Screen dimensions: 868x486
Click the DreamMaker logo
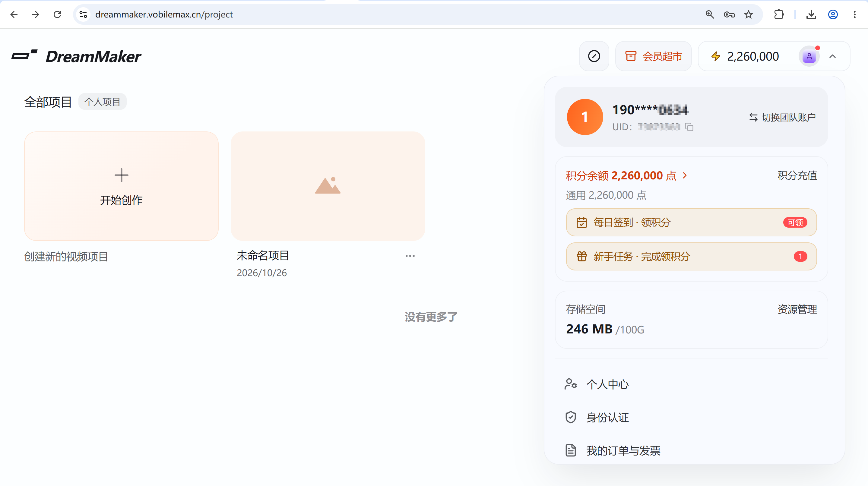[76, 56]
